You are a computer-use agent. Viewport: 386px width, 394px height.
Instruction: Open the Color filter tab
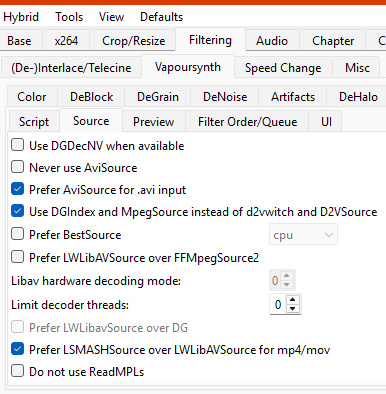32,97
